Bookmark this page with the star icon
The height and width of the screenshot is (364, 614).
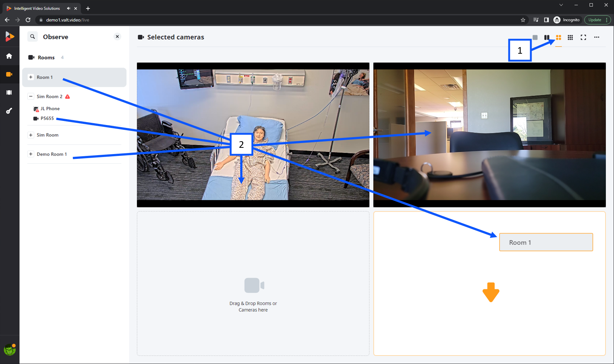tap(523, 20)
